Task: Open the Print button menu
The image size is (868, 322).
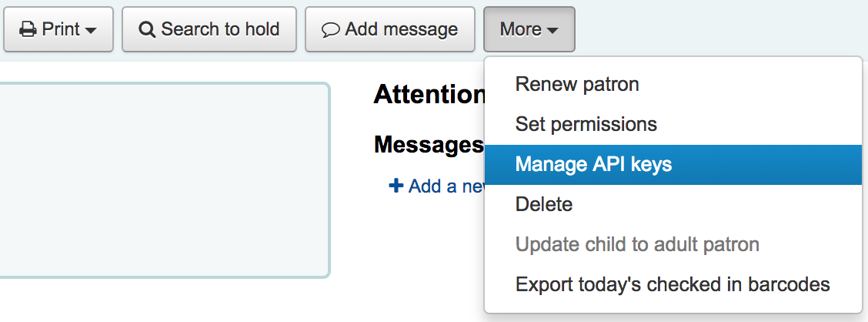Action: pos(58,30)
